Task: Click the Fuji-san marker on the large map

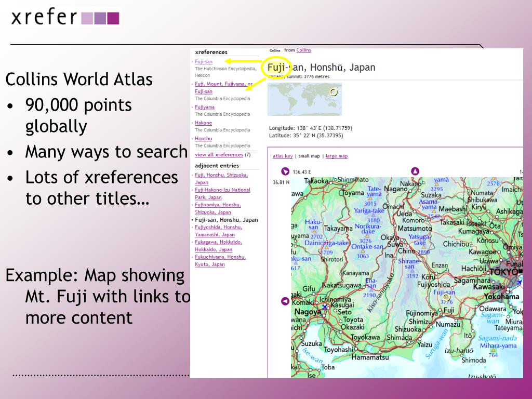Action: [x=446, y=298]
